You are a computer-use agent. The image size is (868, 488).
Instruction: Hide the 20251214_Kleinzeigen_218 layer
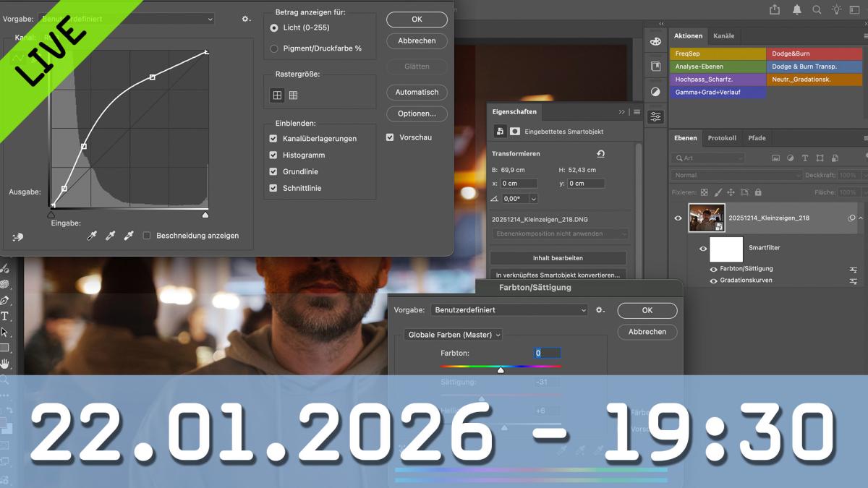click(x=678, y=218)
